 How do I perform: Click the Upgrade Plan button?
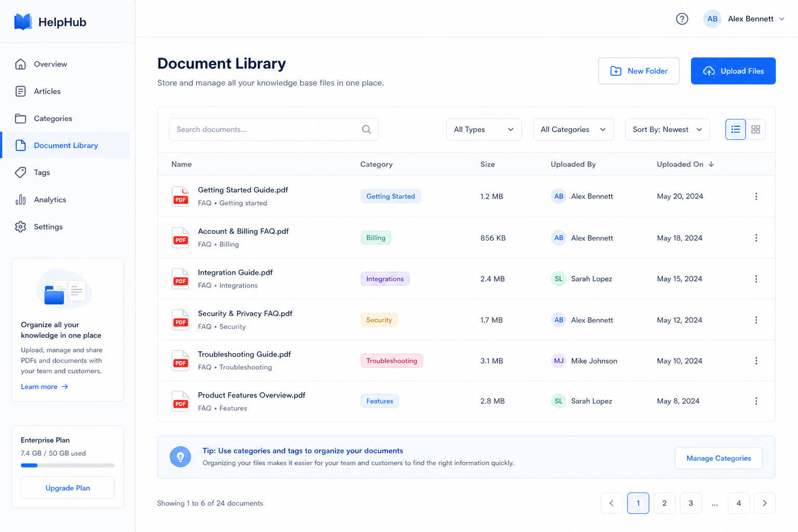click(x=68, y=488)
